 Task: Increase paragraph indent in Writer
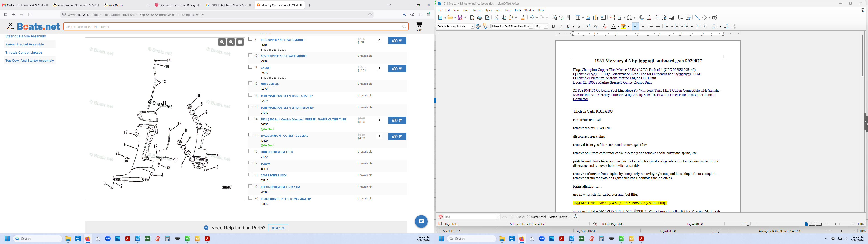[x=699, y=26]
